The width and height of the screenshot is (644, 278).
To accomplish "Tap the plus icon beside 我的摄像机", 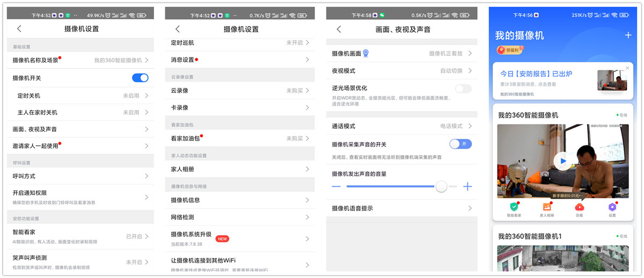I will (628, 35).
